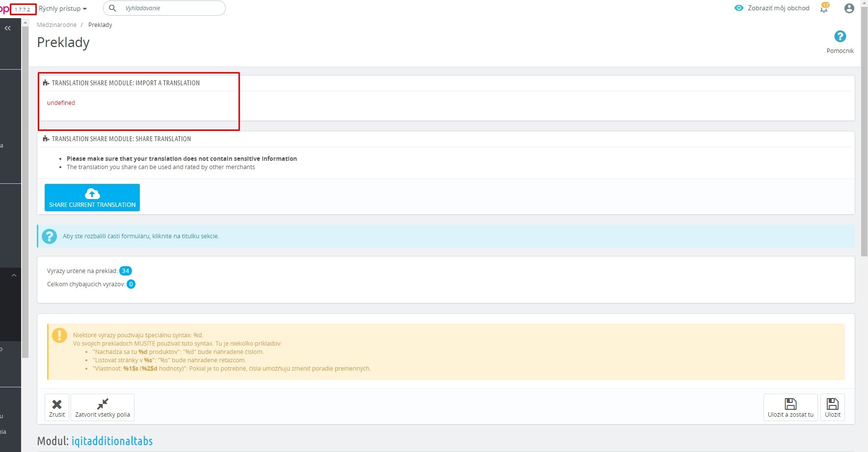868x452 pixels.
Task: Click the Zobraziť môj obchod link
Action: click(779, 8)
